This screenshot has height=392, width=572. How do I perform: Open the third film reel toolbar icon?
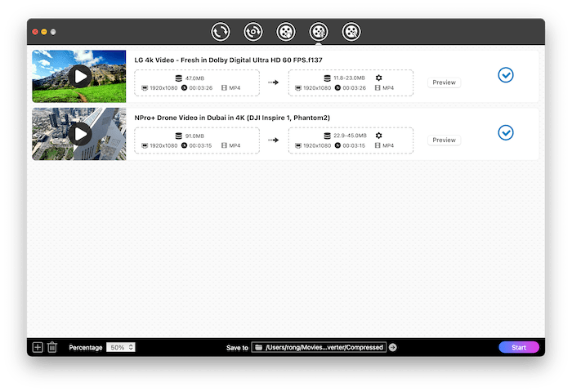click(286, 32)
